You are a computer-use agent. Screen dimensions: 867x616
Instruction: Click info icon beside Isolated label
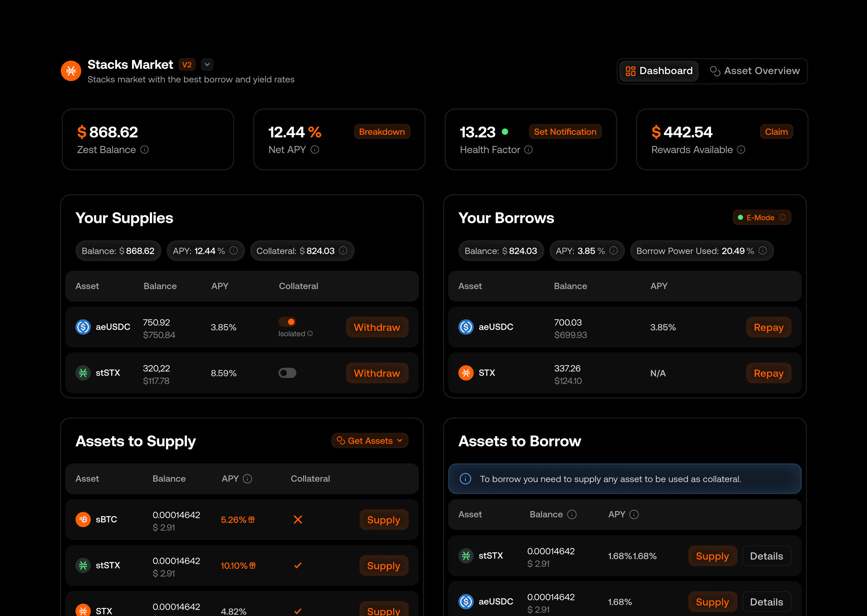point(310,333)
